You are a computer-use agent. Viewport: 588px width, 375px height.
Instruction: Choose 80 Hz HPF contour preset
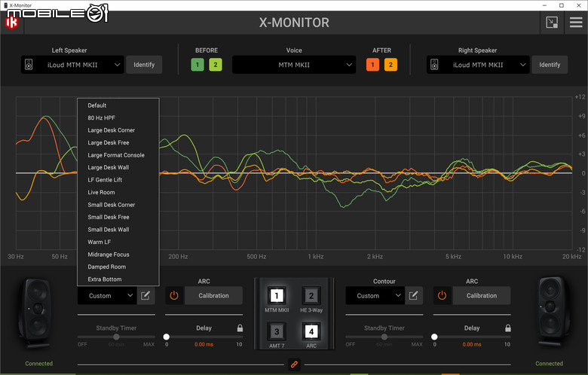pyautogui.click(x=118, y=118)
